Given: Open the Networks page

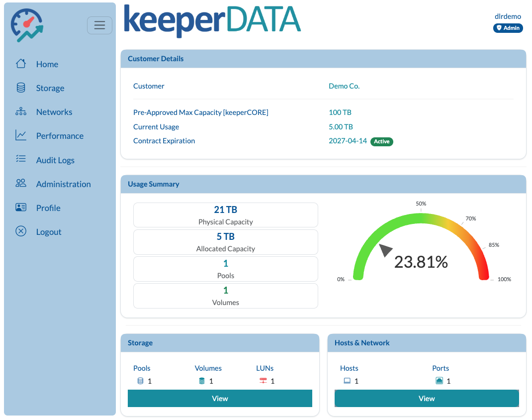Looking at the screenshot, I should click(54, 112).
